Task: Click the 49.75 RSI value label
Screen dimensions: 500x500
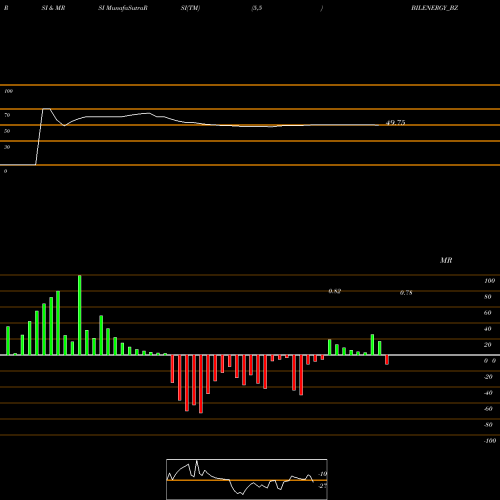Action: click(x=396, y=122)
